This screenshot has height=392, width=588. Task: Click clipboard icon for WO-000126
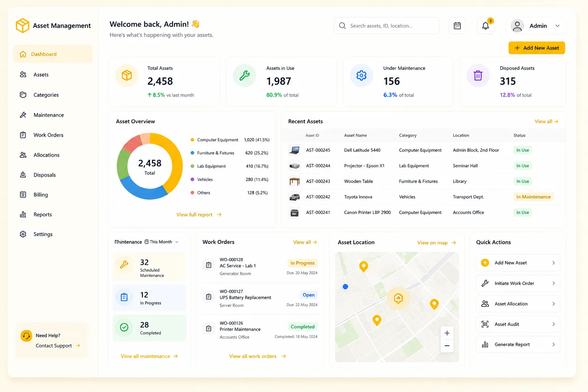[209, 328]
